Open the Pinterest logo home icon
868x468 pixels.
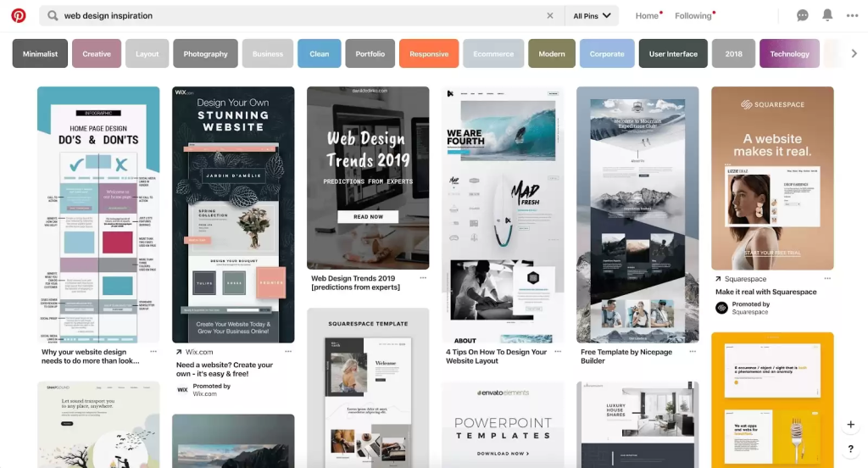19,15
